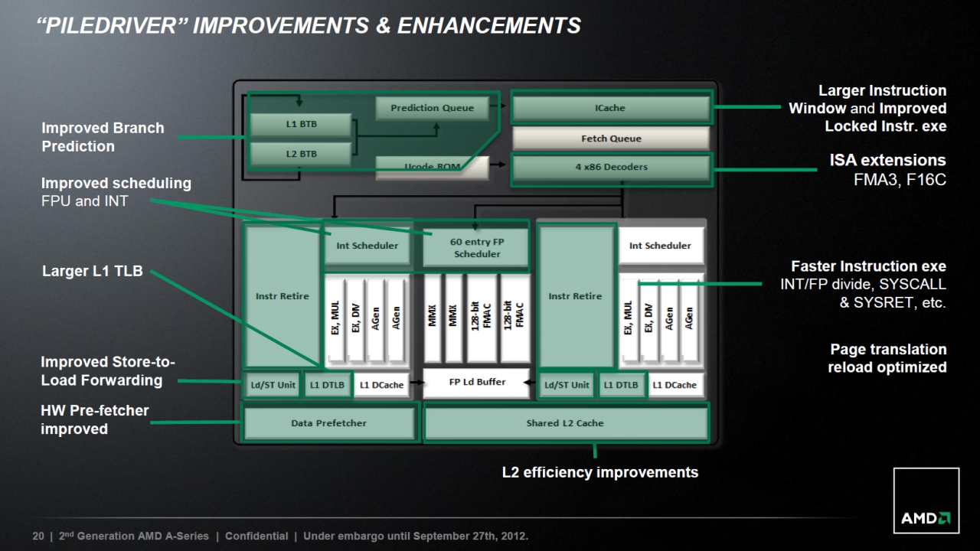Image resolution: width=980 pixels, height=551 pixels.
Task: Click the Ucode ROM block
Action: pos(432,167)
